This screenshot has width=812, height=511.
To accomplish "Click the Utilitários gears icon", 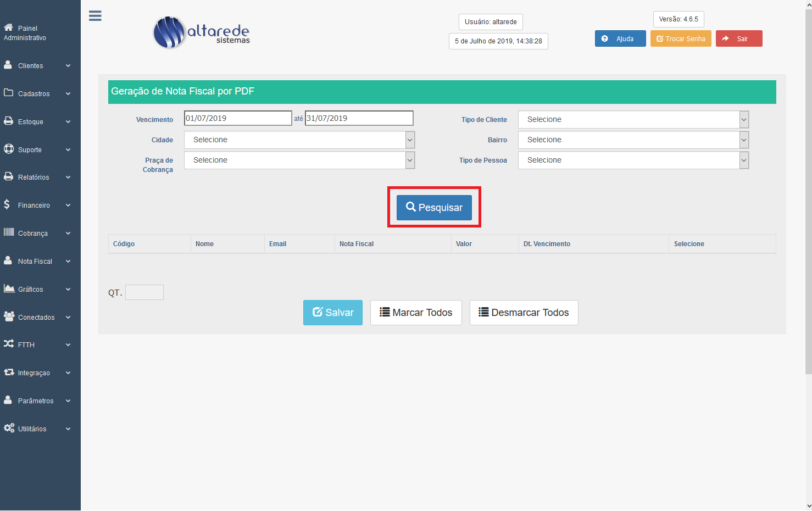I will click(9, 428).
